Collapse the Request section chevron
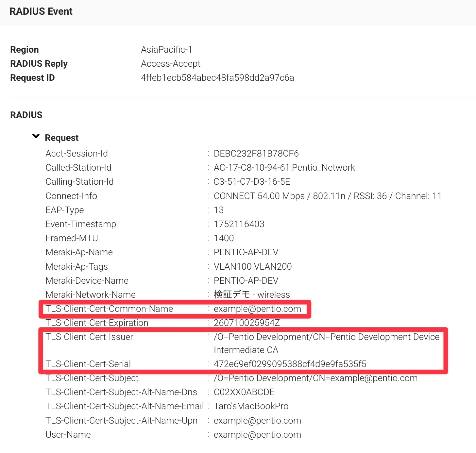The image size is (476, 453). point(36,136)
